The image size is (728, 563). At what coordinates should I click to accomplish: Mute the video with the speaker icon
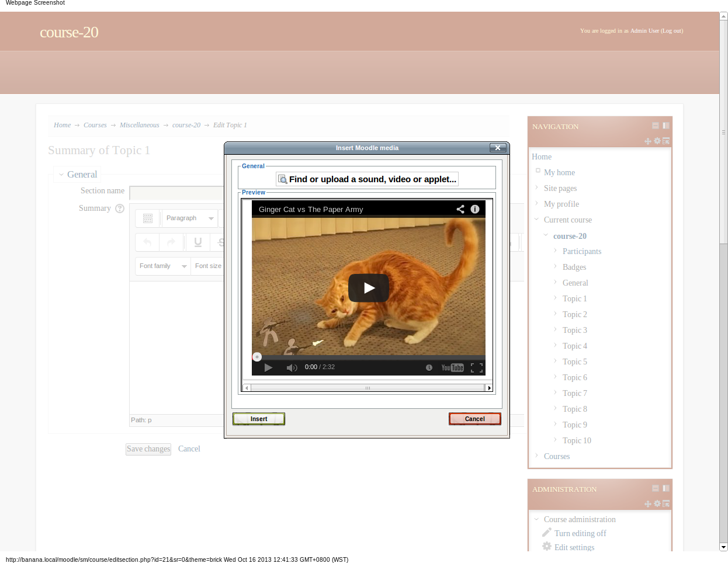pos(292,367)
